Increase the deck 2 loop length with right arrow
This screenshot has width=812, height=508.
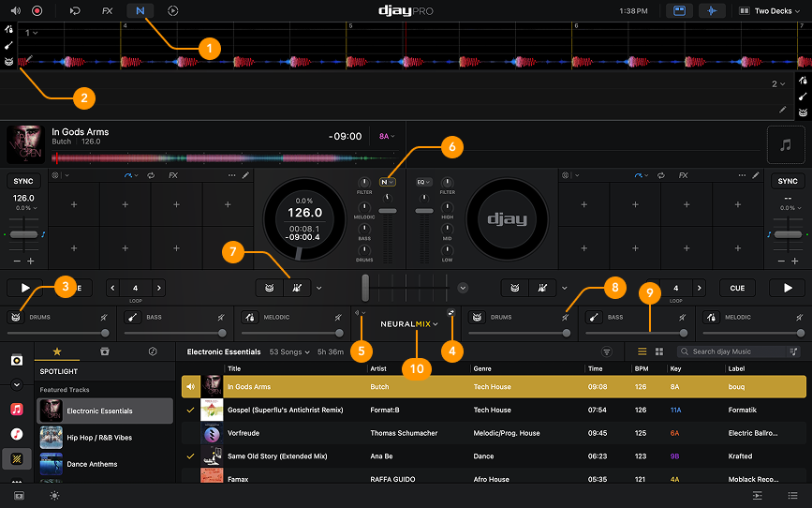[x=699, y=288]
